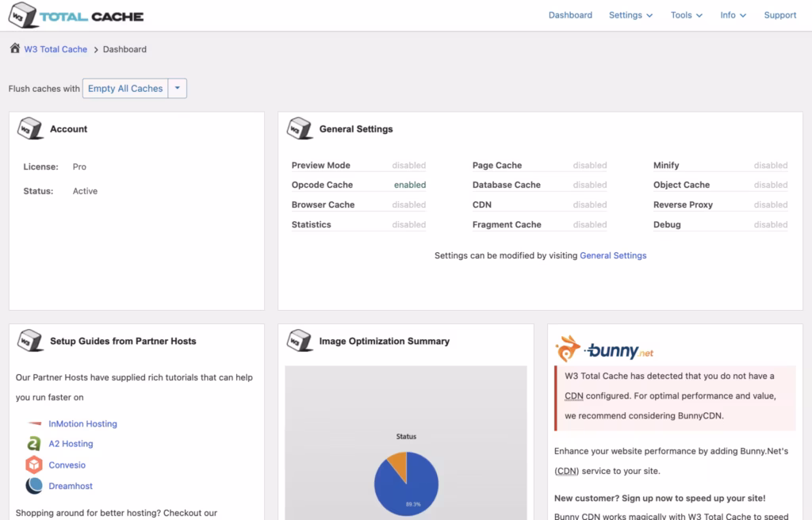Click the Convesio logo icon
The height and width of the screenshot is (520, 812).
pos(33,465)
